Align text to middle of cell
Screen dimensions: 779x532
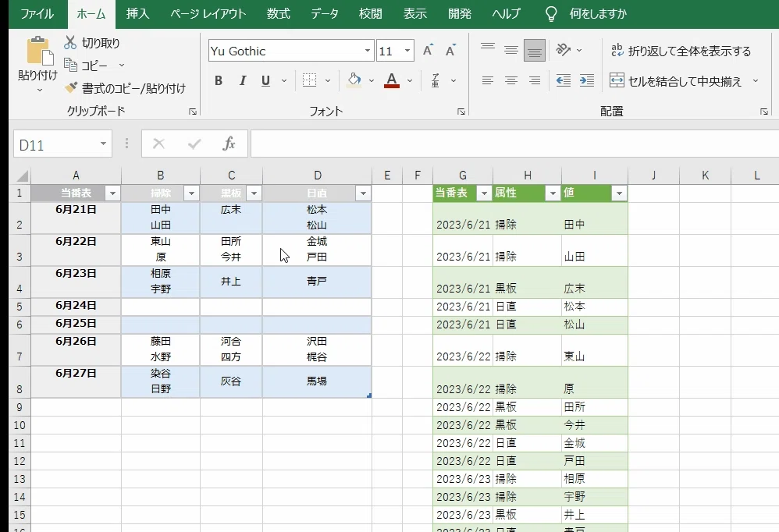[x=511, y=50]
